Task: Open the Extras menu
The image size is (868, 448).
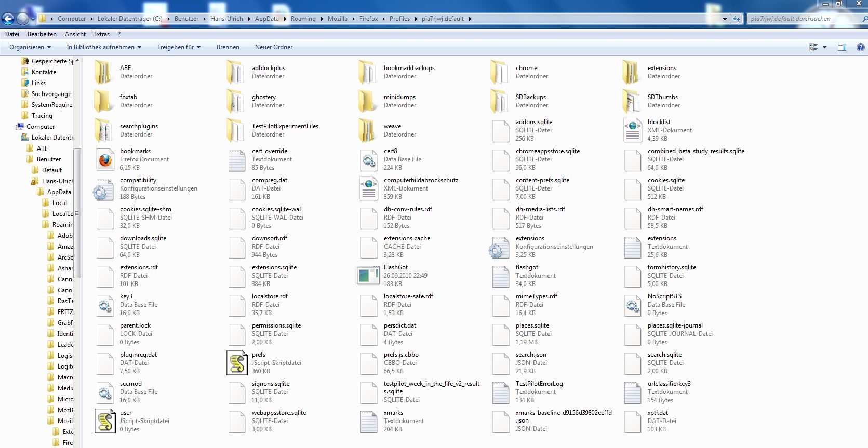Action: (x=102, y=34)
